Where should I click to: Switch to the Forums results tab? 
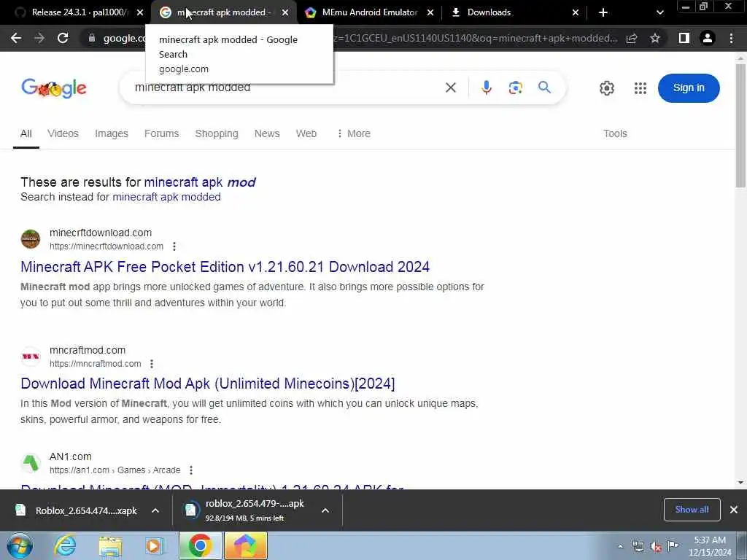[x=161, y=134]
